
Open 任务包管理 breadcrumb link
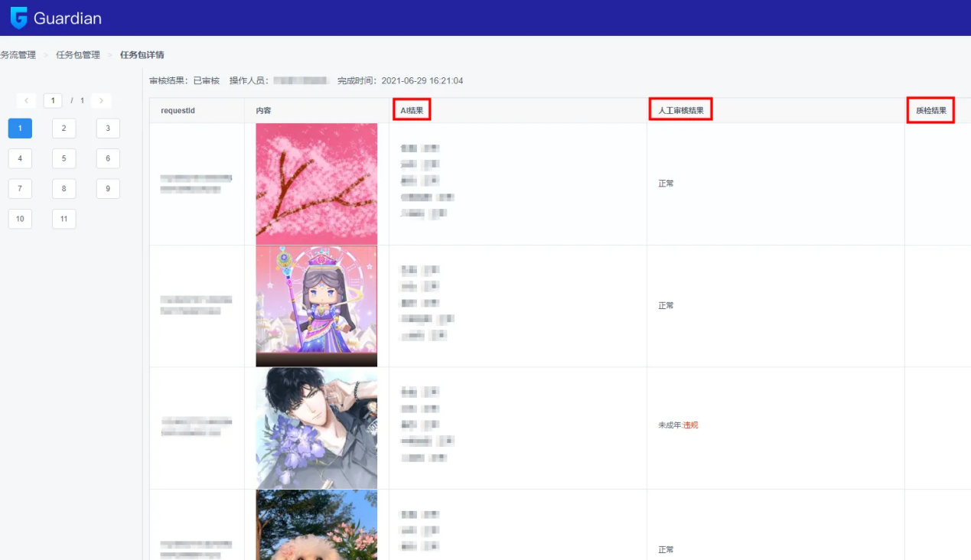point(78,55)
